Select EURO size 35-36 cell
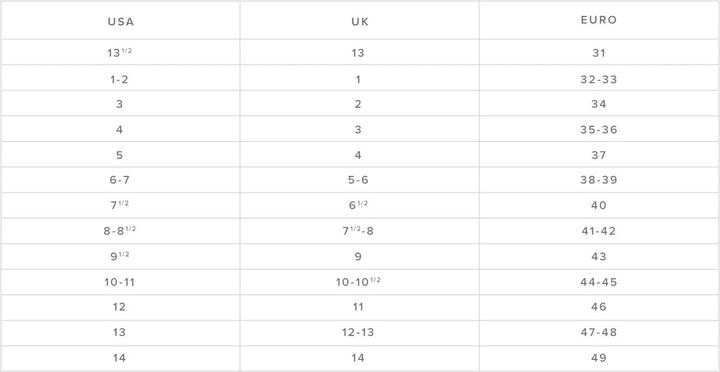The image size is (720, 372). point(599,129)
